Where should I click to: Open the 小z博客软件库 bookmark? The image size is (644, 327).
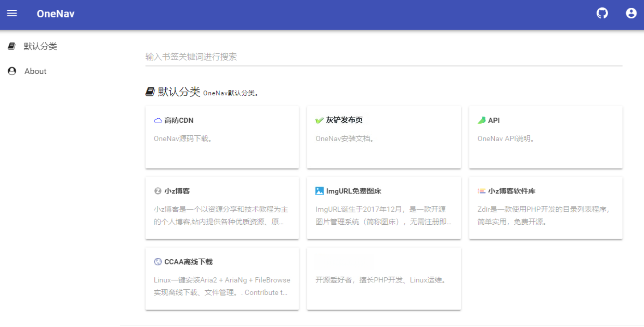point(512,191)
